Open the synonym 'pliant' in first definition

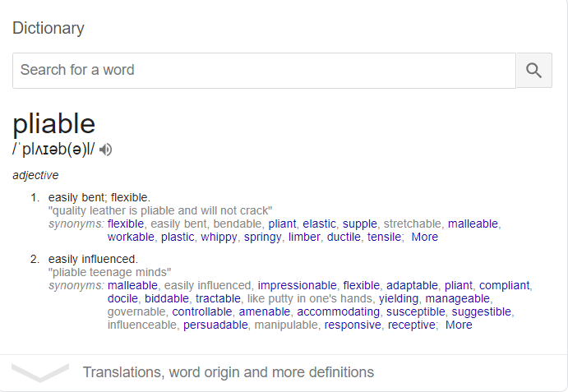282,224
